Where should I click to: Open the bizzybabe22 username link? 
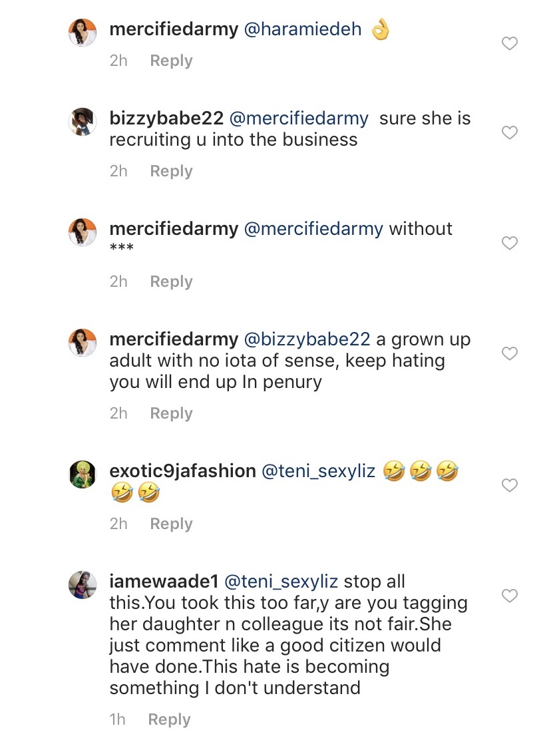pyautogui.click(x=166, y=118)
